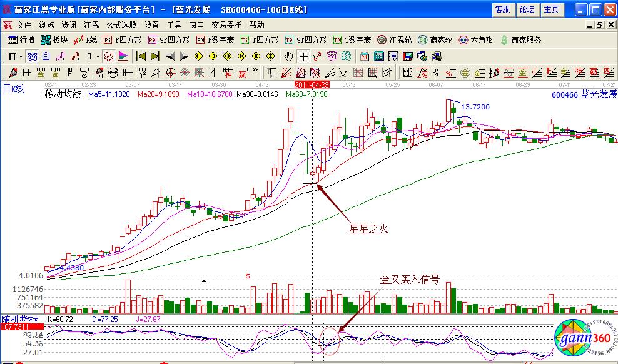Viewport: 618px width, 364px height.
Task: Toggle the crosshair cursor tool
Action: tap(303, 56)
